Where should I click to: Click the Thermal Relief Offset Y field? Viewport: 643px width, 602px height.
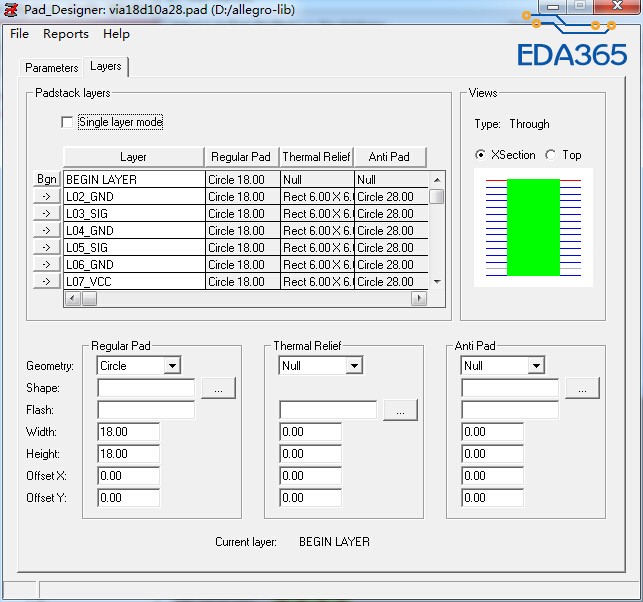tap(310, 498)
